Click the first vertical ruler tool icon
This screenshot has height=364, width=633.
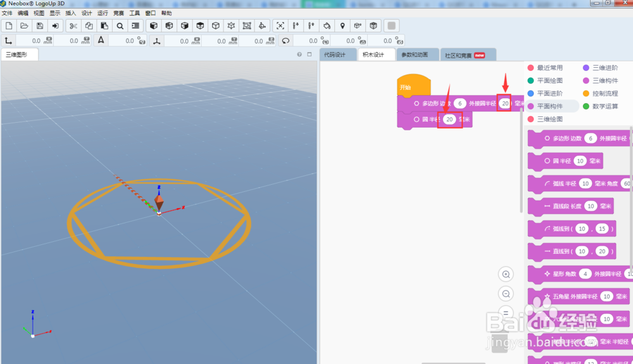tap(296, 26)
